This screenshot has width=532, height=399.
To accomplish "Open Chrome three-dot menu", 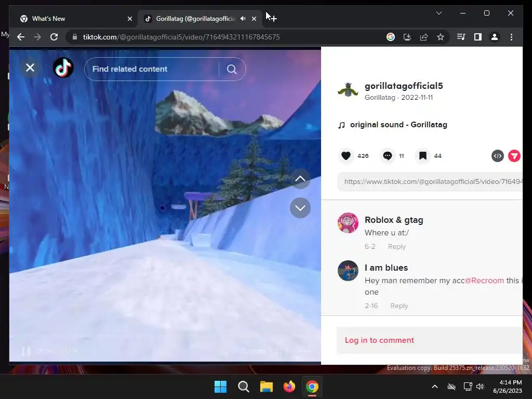I will click(511, 37).
